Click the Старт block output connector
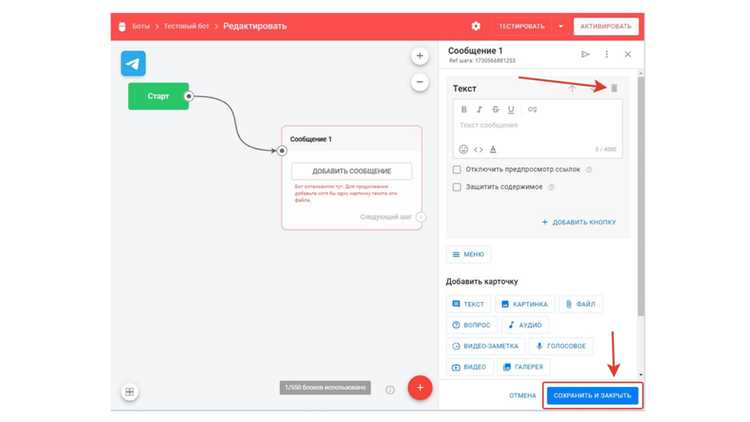The image size is (750, 422). coord(188,96)
